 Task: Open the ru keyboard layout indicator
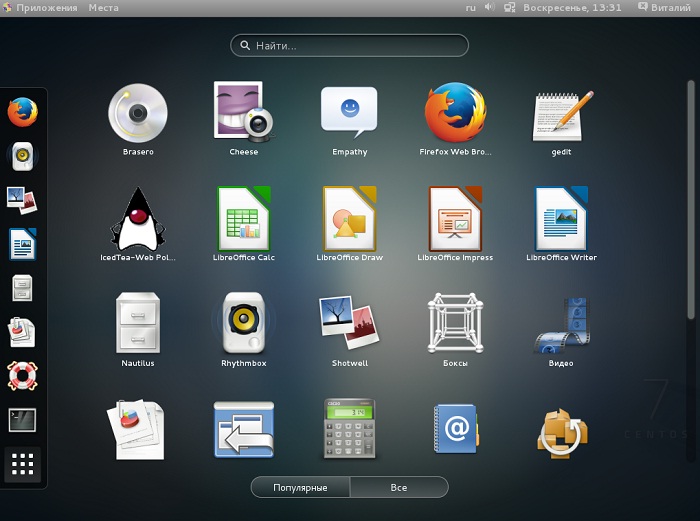point(471,8)
